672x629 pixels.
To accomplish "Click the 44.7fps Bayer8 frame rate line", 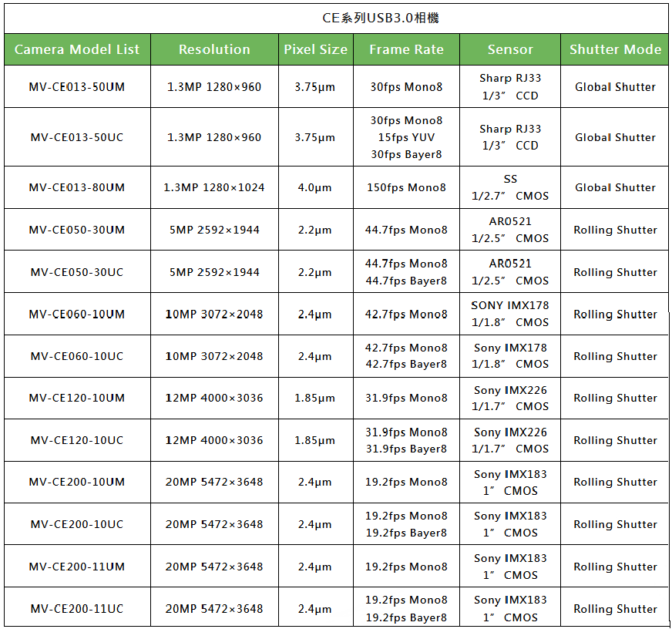I will (x=406, y=281).
